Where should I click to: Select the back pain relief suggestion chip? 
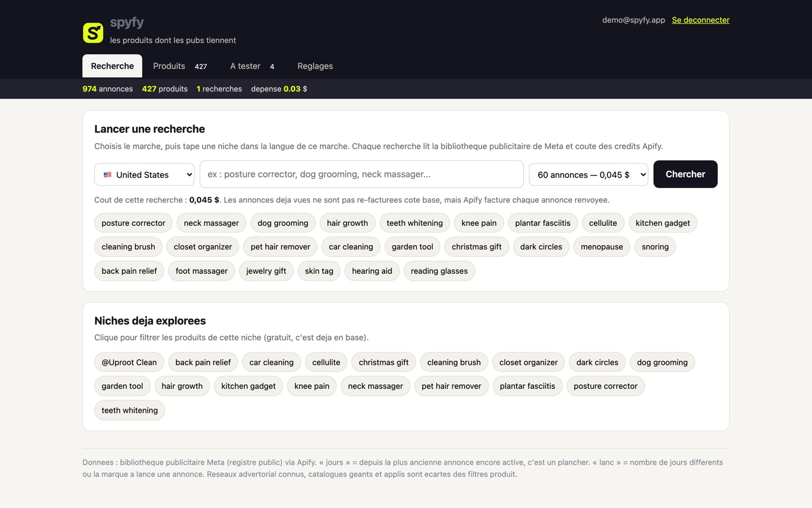tap(129, 271)
